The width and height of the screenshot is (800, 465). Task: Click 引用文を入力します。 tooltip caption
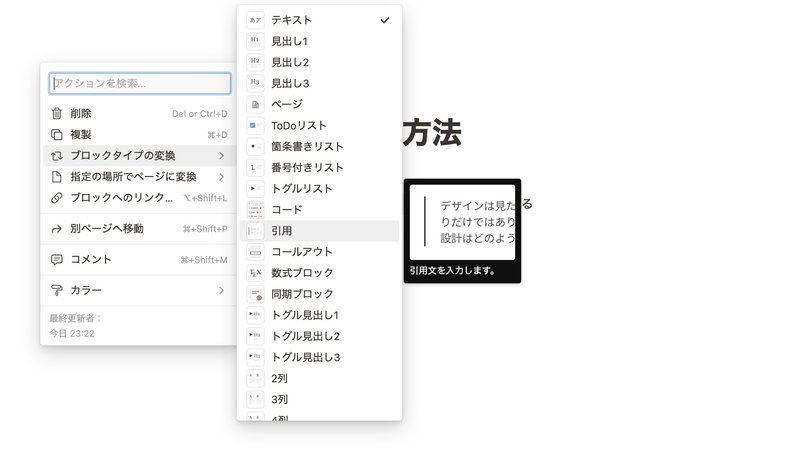pos(452,271)
